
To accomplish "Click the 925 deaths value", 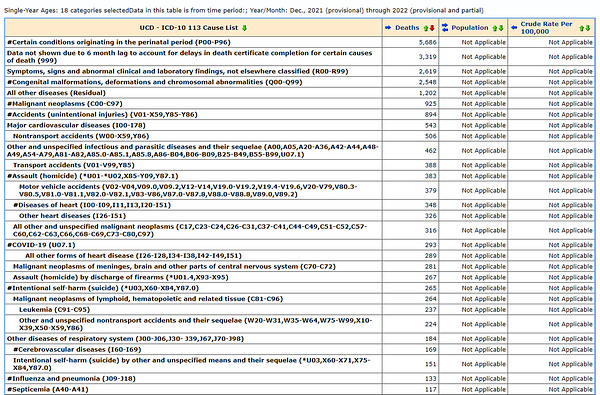I will pyautogui.click(x=430, y=103).
